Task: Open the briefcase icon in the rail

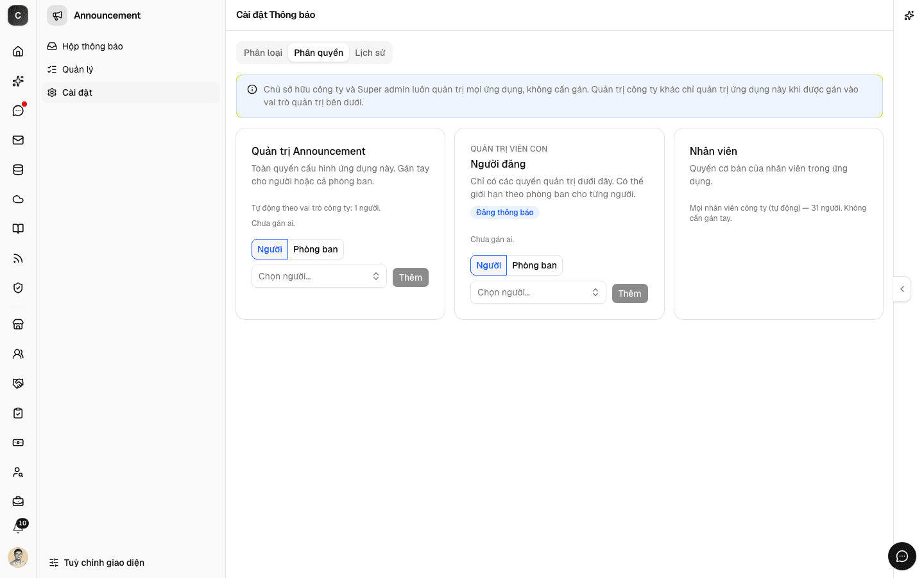Action: (x=18, y=502)
